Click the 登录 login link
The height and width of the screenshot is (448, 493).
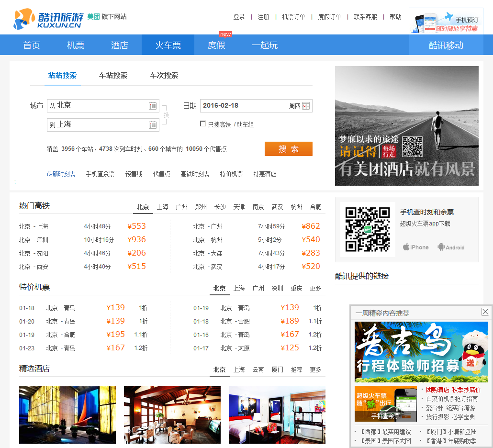click(239, 17)
